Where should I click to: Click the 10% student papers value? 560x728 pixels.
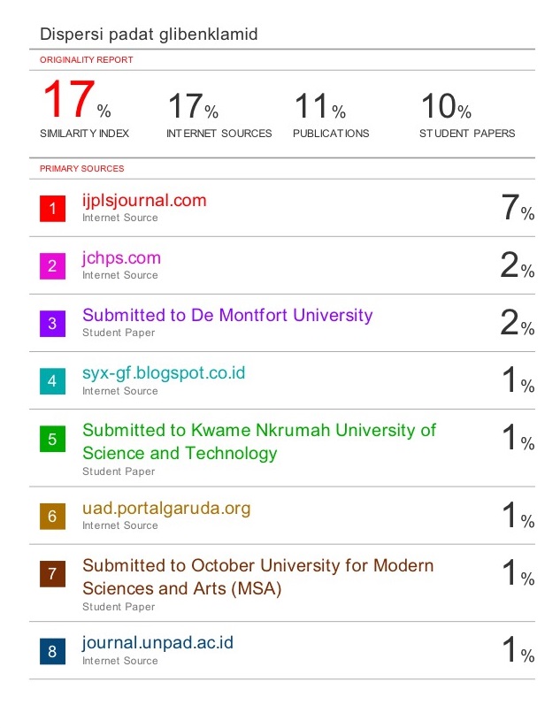pyautogui.click(x=446, y=106)
